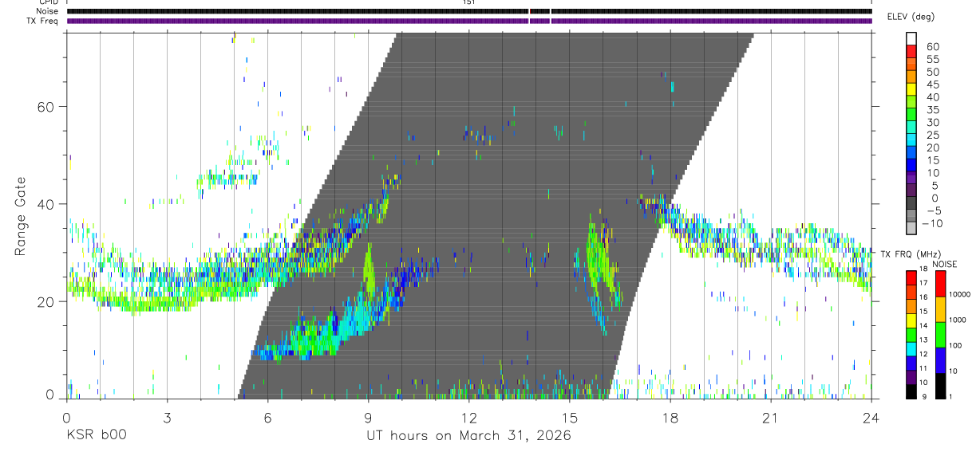The width and height of the screenshot is (980, 452).
Task: Click the white top box of the elevation colorbar
Action: tap(911, 38)
